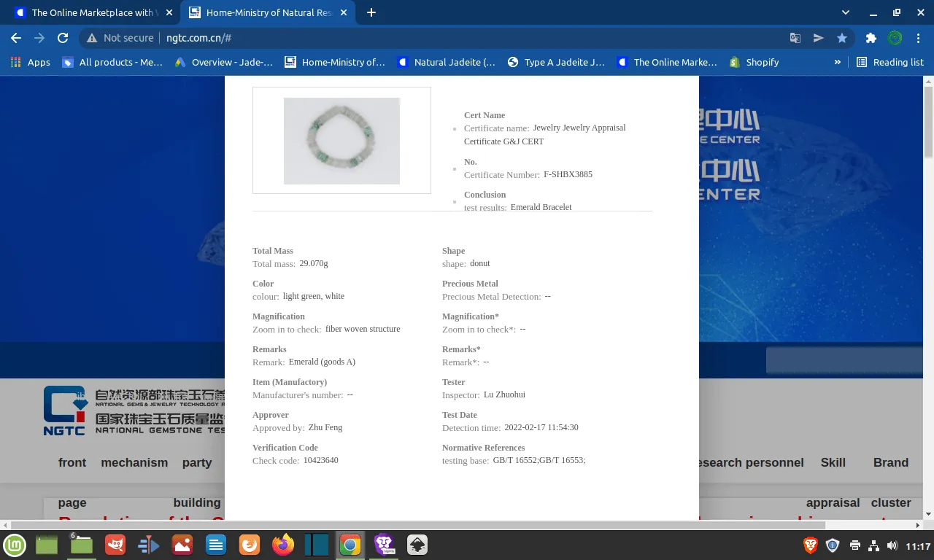Click the Not secure site info indicator

[120, 38]
